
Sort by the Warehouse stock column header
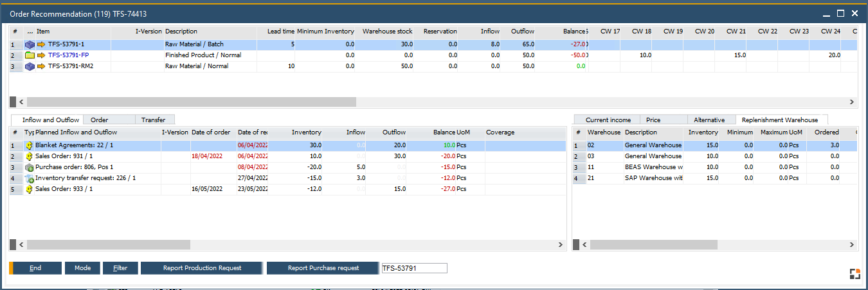tap(387, 32)
